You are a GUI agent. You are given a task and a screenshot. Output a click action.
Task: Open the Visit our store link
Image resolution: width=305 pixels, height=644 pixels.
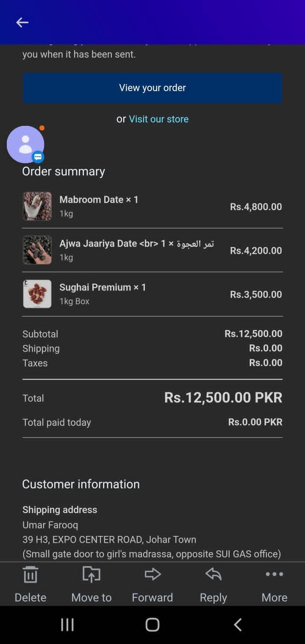tap(158, 119)
